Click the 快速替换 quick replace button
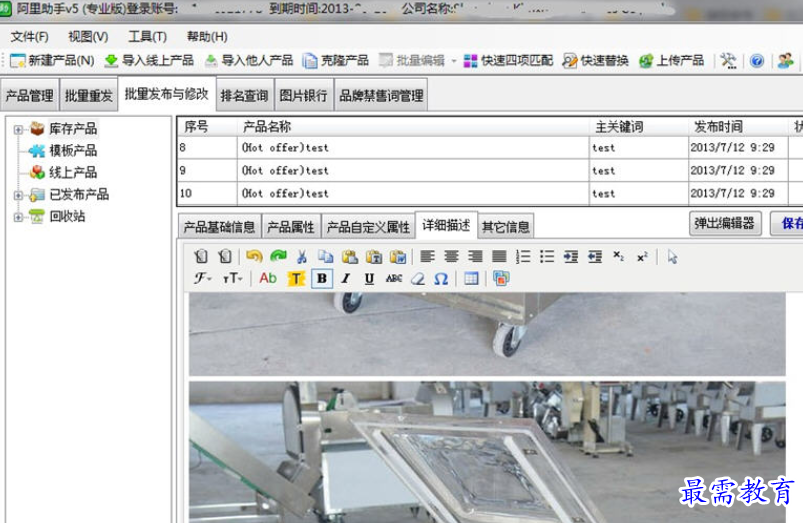The height and width of the screenshot is (523, 803). pos(596,61)
